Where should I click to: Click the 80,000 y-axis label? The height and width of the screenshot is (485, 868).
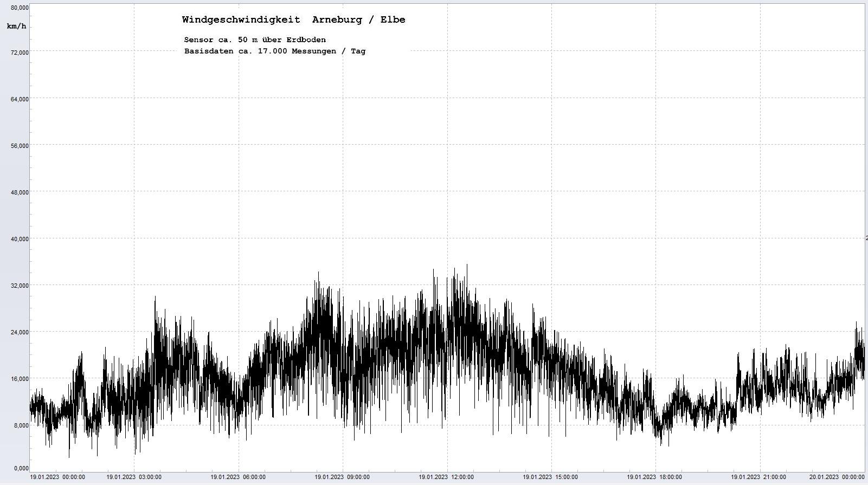click(x=20, y=8)
